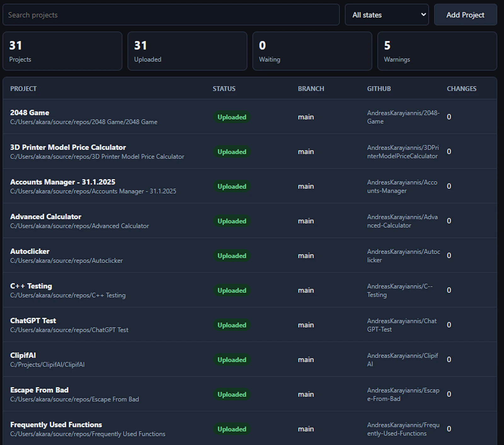Screen dimensions: 504x445
Task: Open the Advanced Calculator project name
Action: pyautogui.click(x=46, y=217)
